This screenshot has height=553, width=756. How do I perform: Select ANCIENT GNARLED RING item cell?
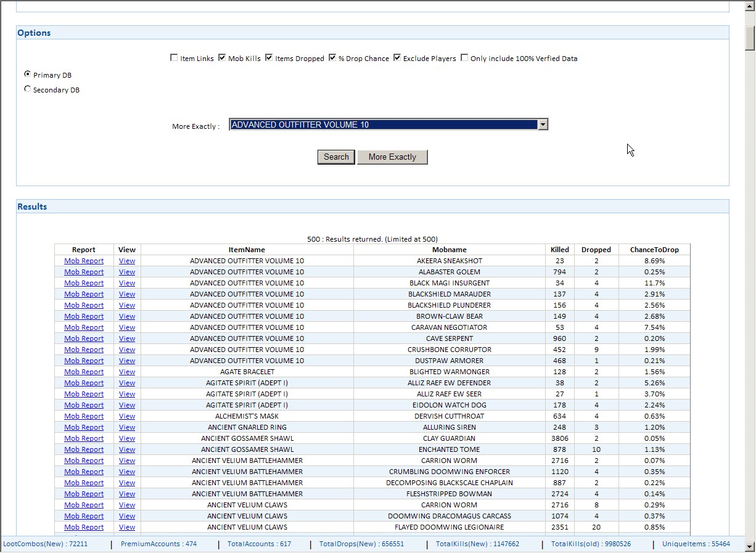pos(247,427)
